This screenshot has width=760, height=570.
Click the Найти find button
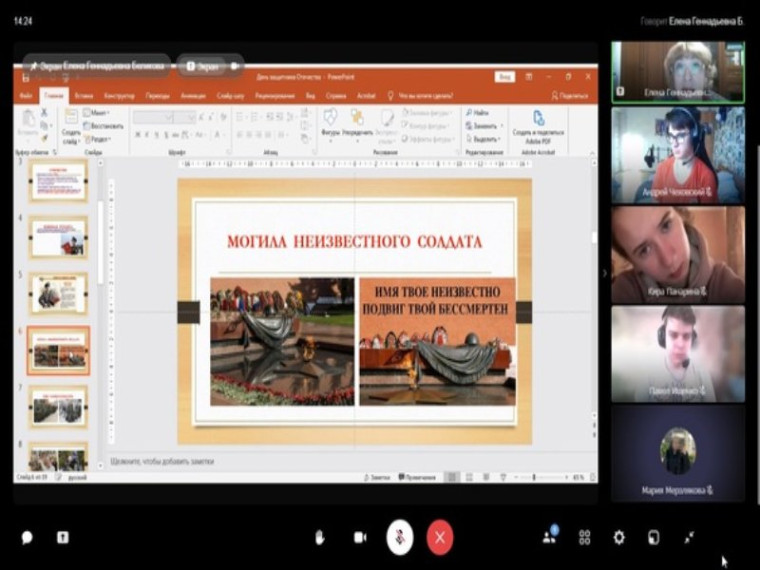point(477,112)
